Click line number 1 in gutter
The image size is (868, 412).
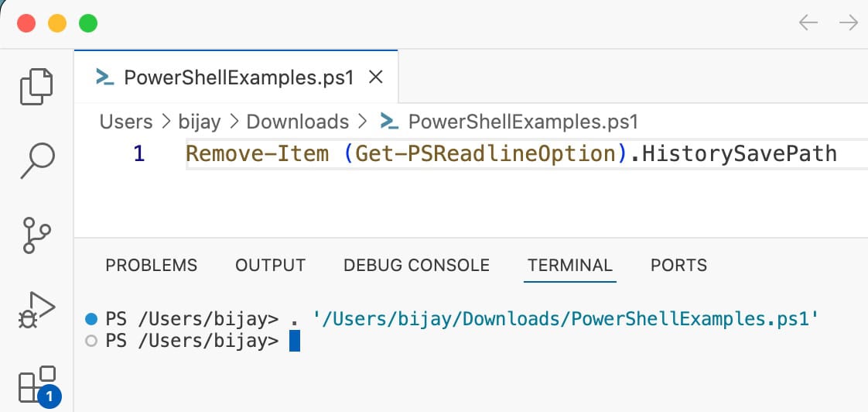[139, 153]
